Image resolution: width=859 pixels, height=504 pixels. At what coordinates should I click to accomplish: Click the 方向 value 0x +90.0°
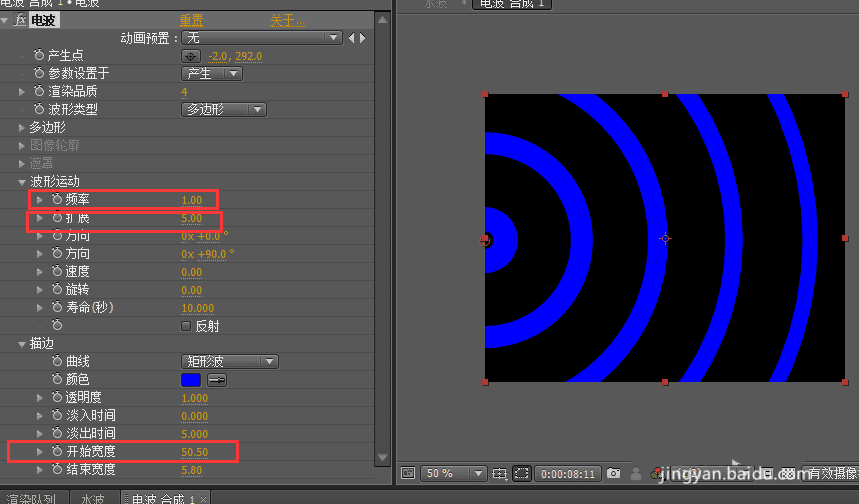point(208,254)
